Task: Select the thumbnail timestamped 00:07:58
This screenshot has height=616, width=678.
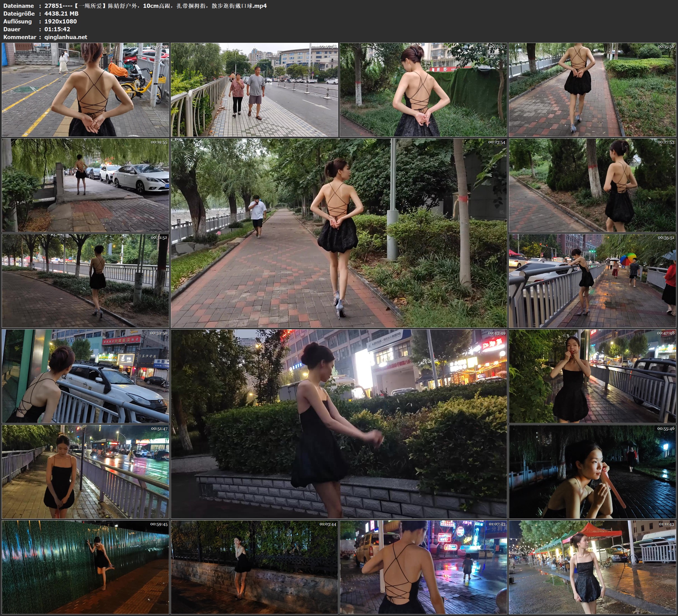Action: pyautogui.click(x=254, y=89)
